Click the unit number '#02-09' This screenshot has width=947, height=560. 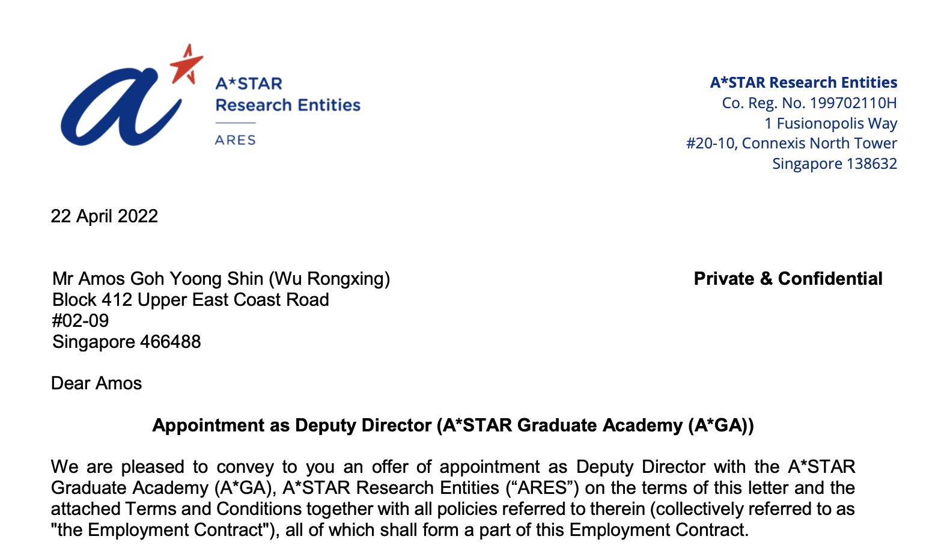pyautogui.click(x=81, y=321)
